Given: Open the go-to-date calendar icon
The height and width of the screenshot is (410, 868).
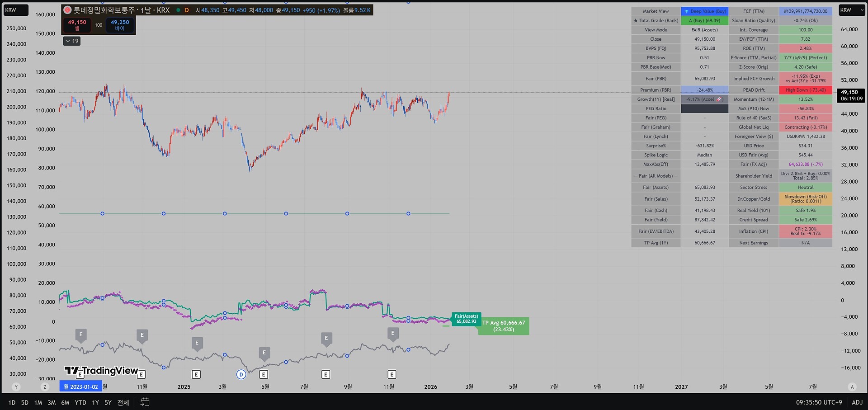Looking at the screenshot, I should [145, 402].
